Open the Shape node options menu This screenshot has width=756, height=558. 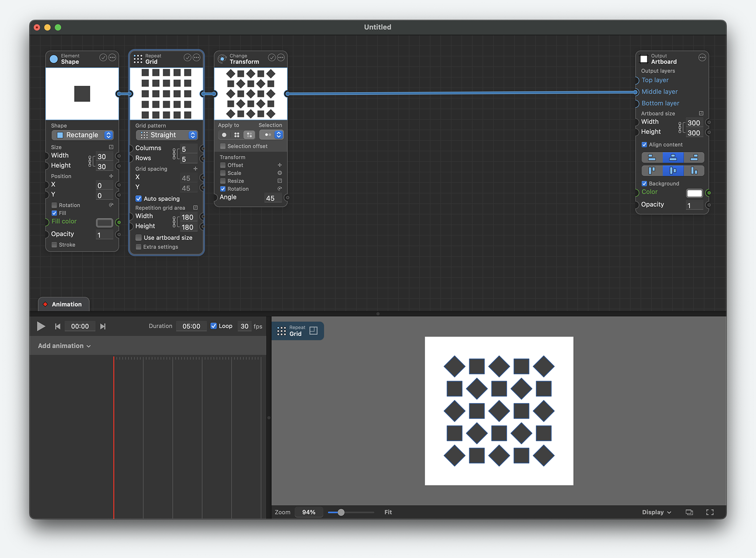(x=113, y=58)
